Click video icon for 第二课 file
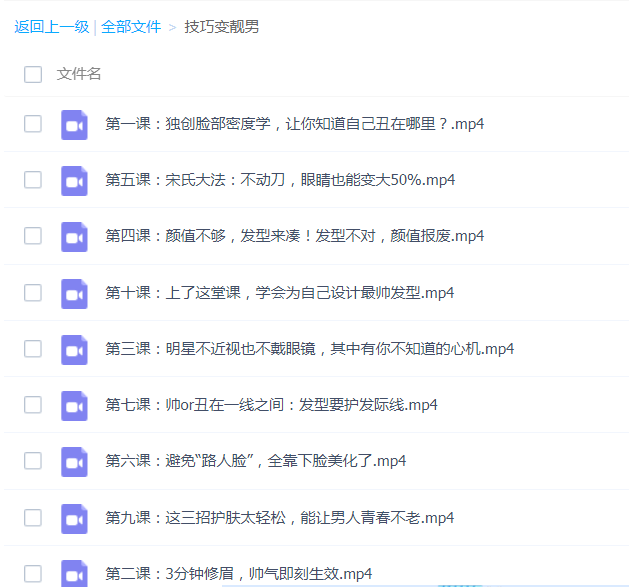 (x=74, y=573)
